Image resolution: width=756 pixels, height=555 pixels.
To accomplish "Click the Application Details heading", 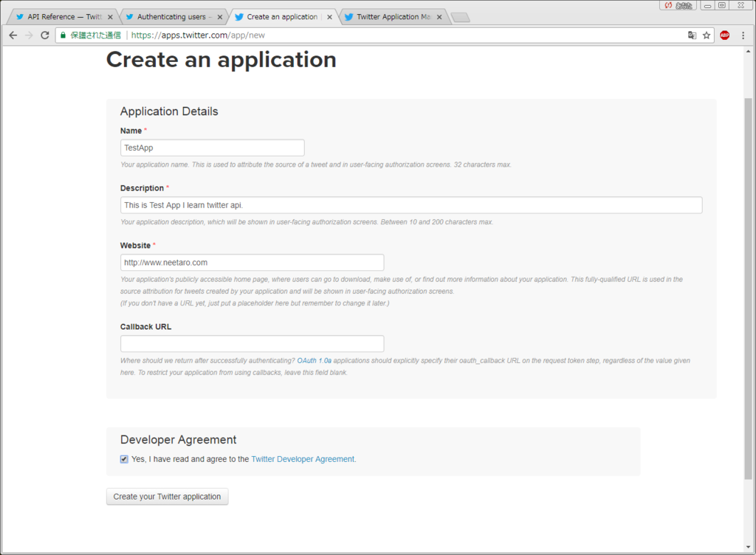I will coord(169,111).
